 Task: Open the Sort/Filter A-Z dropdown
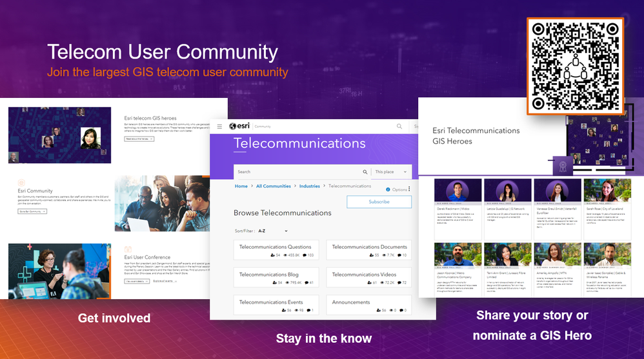click(273, 231)
